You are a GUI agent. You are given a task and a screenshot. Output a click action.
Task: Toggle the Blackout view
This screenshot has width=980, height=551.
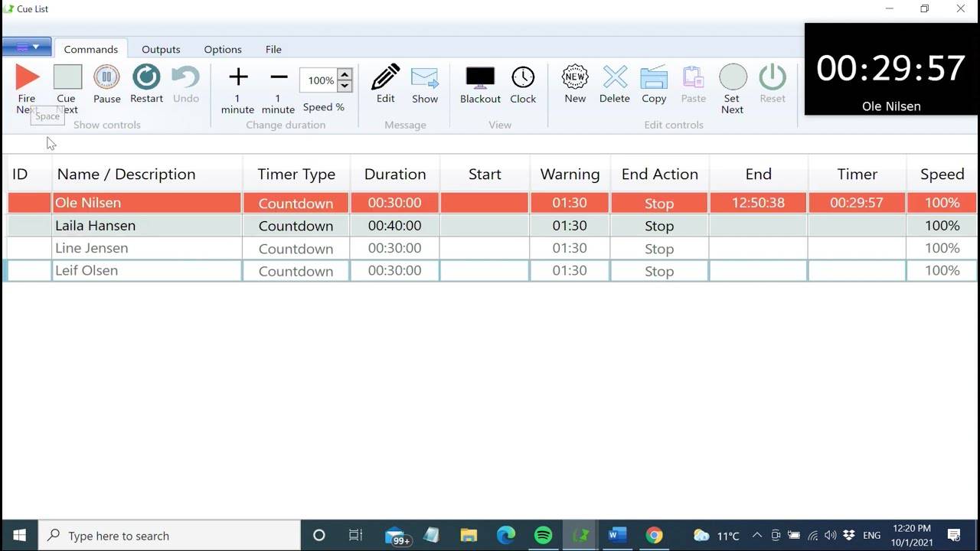pos(480,77)
